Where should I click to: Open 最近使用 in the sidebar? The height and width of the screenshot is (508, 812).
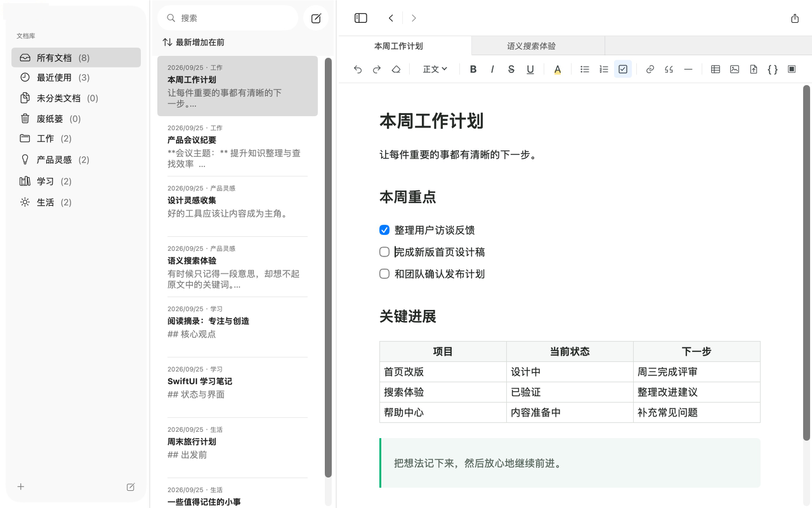point(76,77)
